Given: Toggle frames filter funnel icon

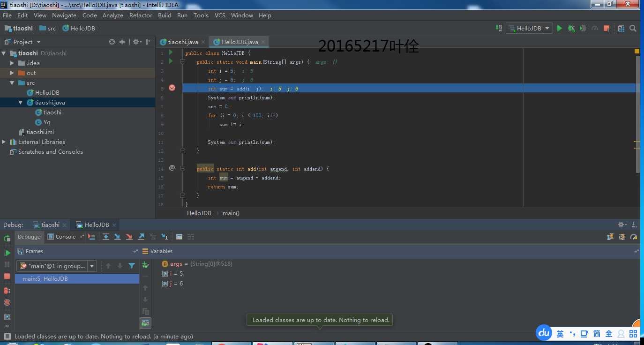Looking at the screenshot, I should [132, 266].
